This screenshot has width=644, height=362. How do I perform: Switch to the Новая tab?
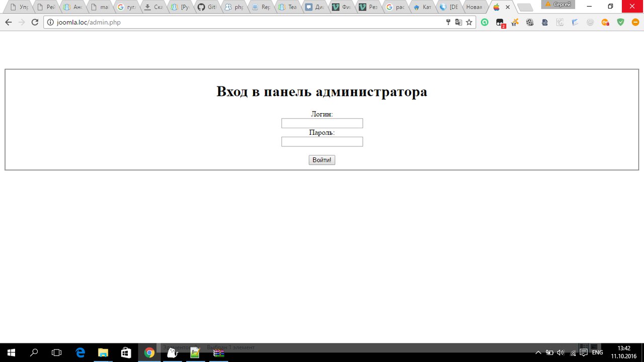pos(474,7)
